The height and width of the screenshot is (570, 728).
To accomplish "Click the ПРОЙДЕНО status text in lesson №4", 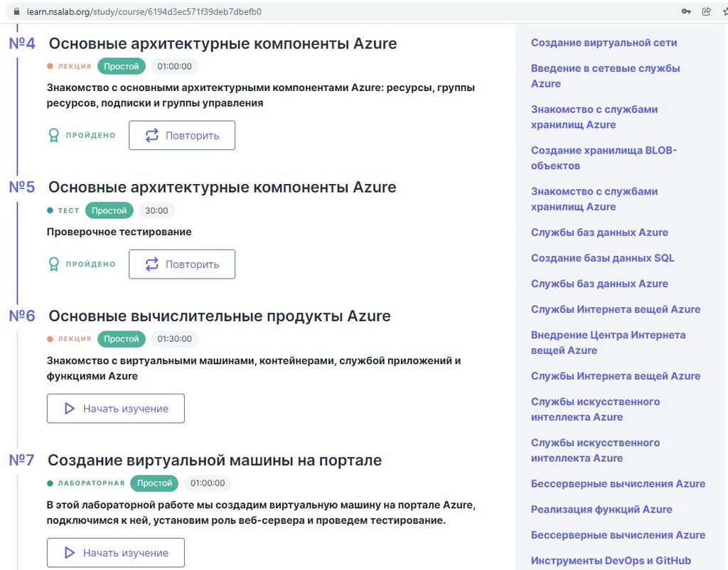I will (x=90, y=136).
